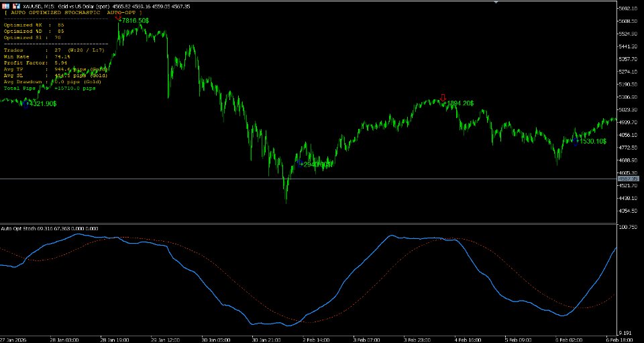Click the Auto Opt Stoch indicator label
This screenshot has height=343, width=644.
tap(50, 228)
